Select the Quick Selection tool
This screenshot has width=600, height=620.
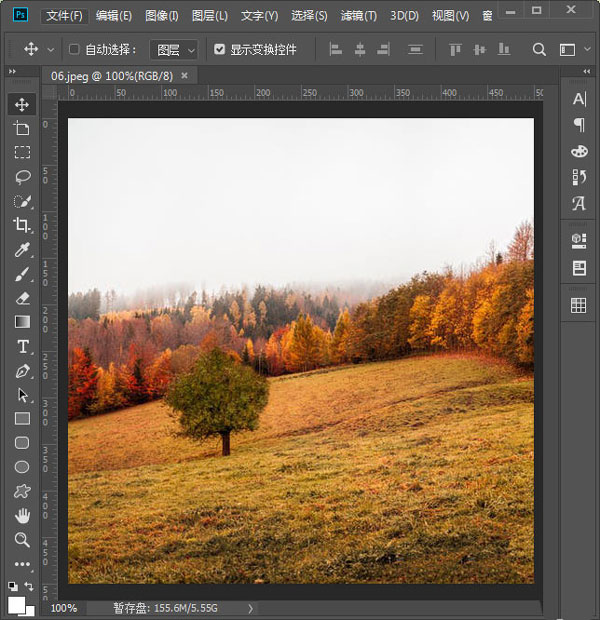click(x=23, y=201)
